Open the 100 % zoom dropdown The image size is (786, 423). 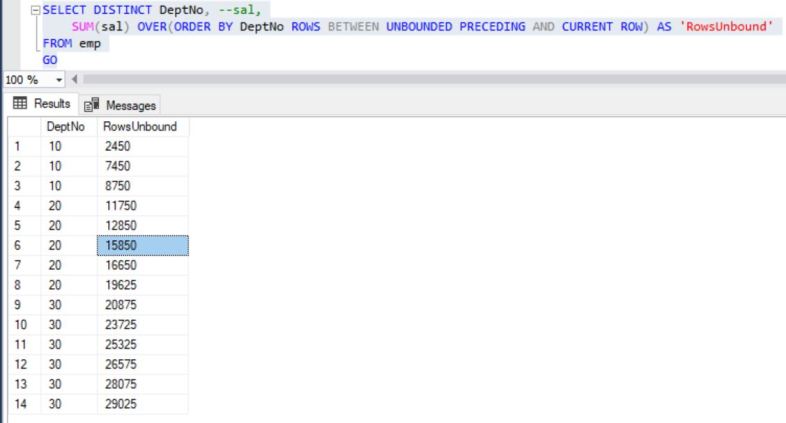point(59,79)
